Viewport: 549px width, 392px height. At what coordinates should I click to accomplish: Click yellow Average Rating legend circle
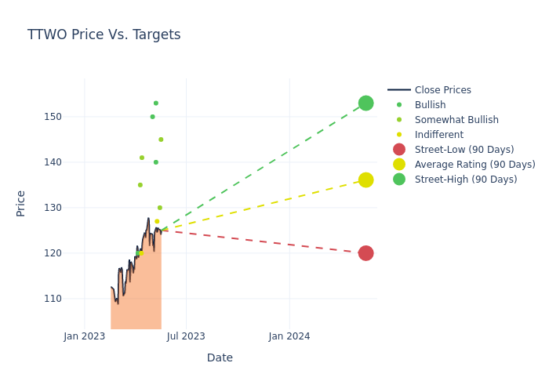tap(399, 165)
